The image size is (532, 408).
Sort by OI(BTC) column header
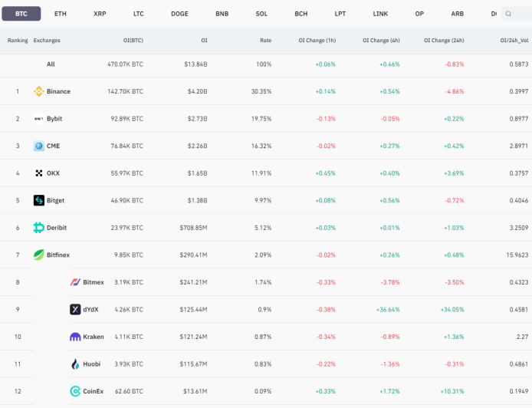click(133, 41)
